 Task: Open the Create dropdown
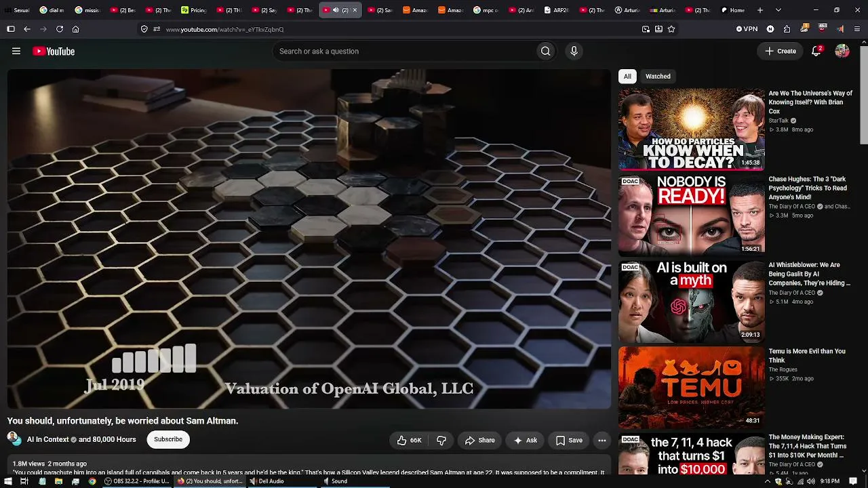[x=781, y=51]
